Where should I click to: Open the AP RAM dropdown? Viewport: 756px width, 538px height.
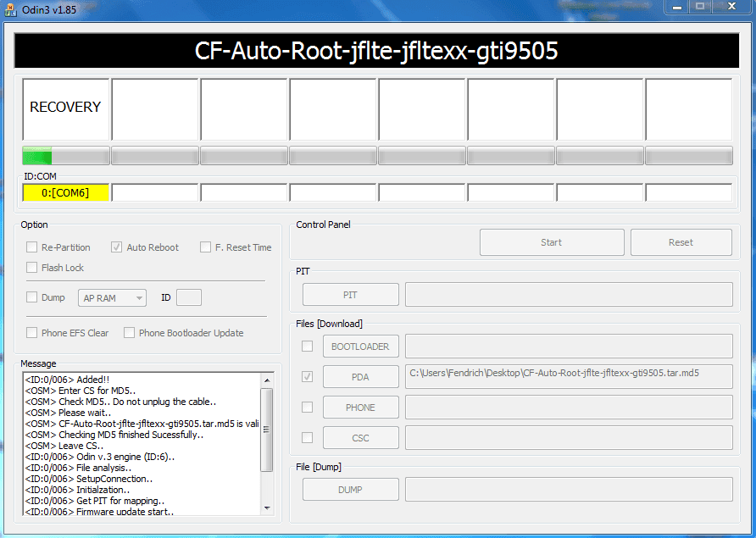coord(113,298)
